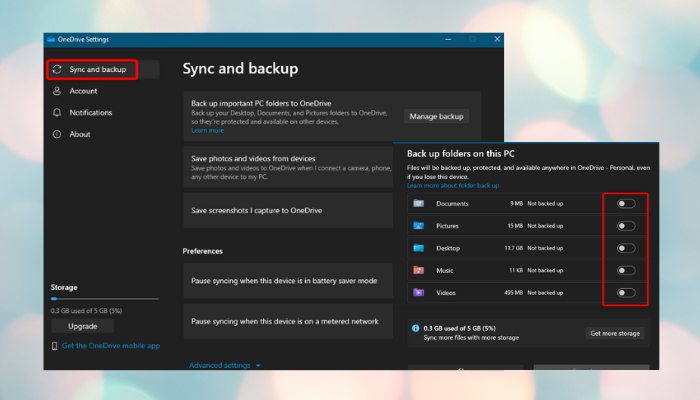The width and height of the screenshot is (700, 400).
Task: Click the Manage backup button
Action: [436, 116]
